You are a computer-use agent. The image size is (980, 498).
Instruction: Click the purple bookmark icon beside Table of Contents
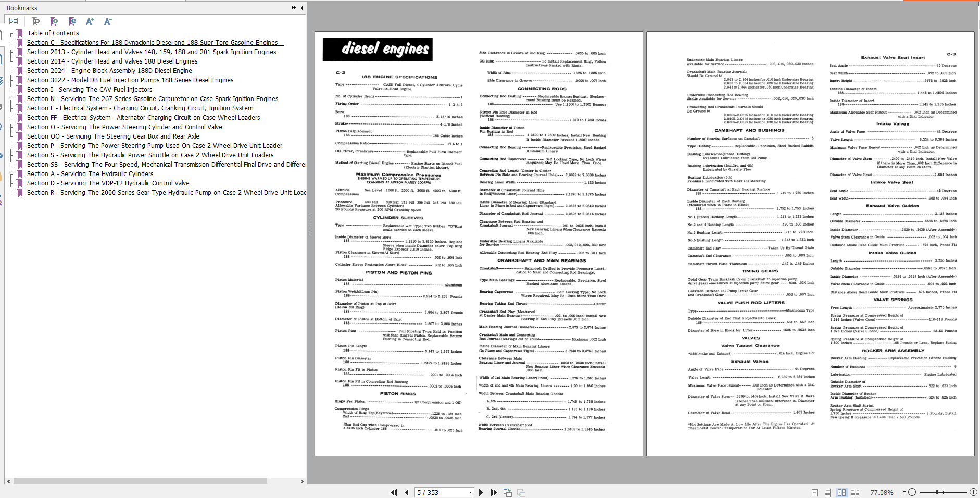coord(20,33)
